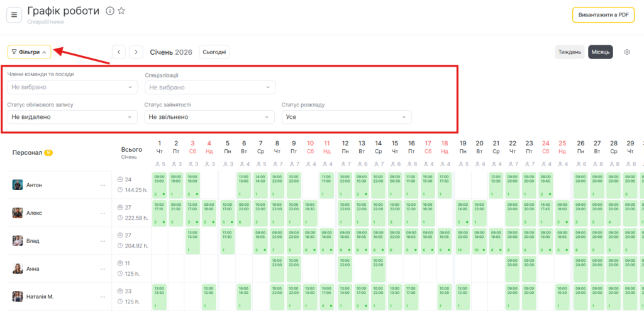Open Спеціалізації dropdown
The image size is (644, 311).
pyautogui.click(x=210, y=87)
